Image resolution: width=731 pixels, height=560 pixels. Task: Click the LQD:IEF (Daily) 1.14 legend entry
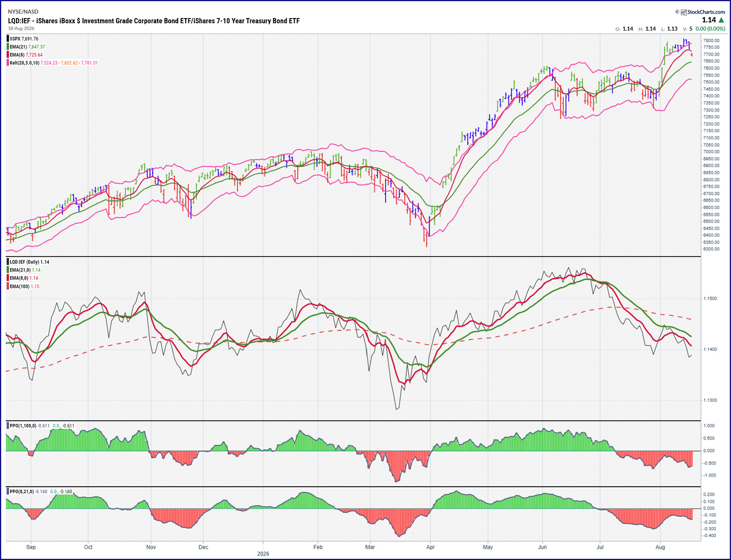click(x=30, y=262)
